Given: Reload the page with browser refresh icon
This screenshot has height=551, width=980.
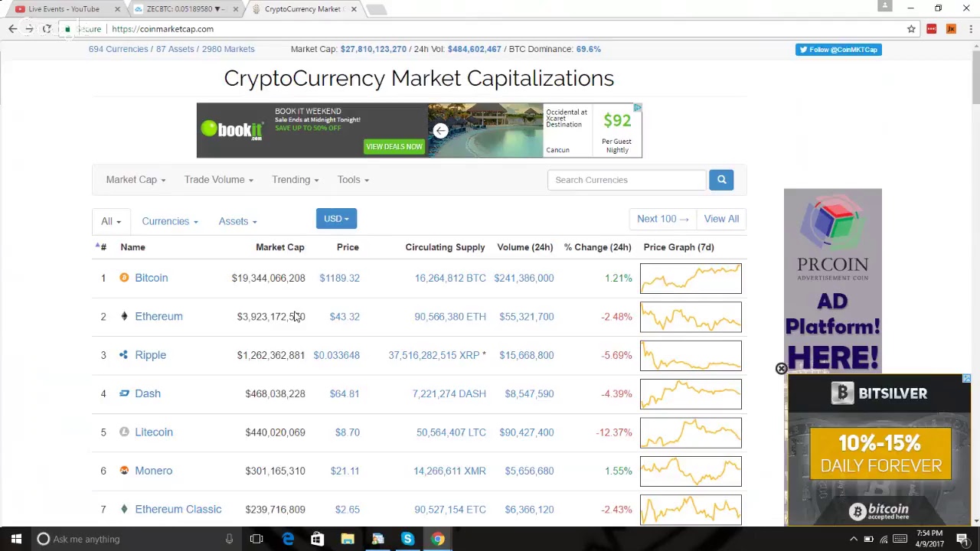Looking at the screenshot, I should click(x=47, y=29).
